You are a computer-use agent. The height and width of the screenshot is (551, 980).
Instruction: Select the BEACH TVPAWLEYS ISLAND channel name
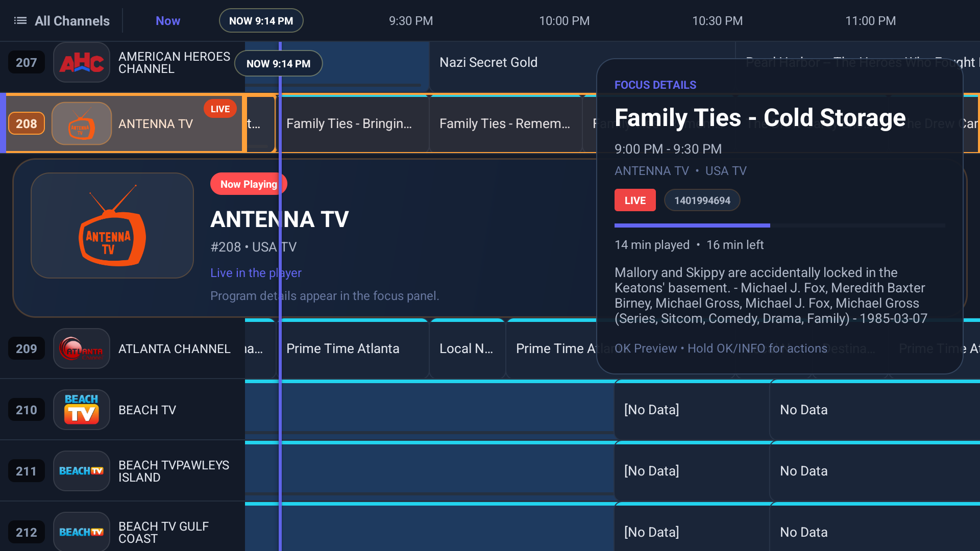pos(174,471)
